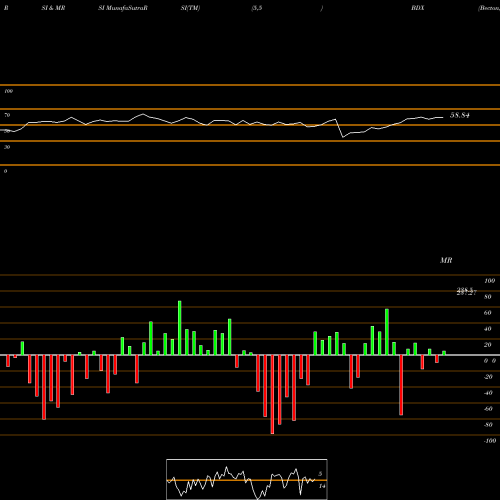Image resolution: width=500 pixels, height=500 pixels.
Task: Click the BDX ticker label
Action: [418, 8]
